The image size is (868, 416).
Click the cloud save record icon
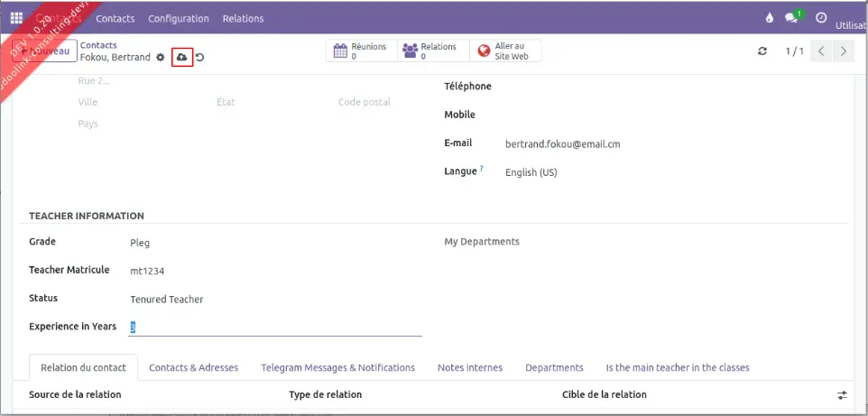(x=182, y=57)
